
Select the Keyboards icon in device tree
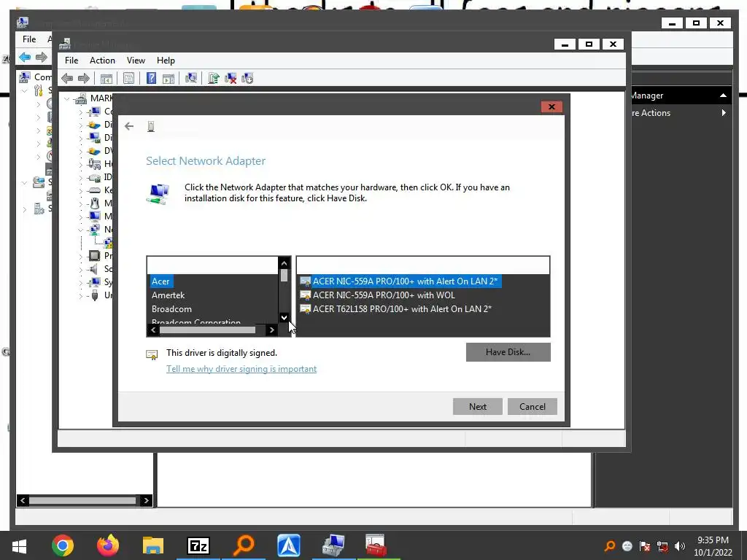94,190
